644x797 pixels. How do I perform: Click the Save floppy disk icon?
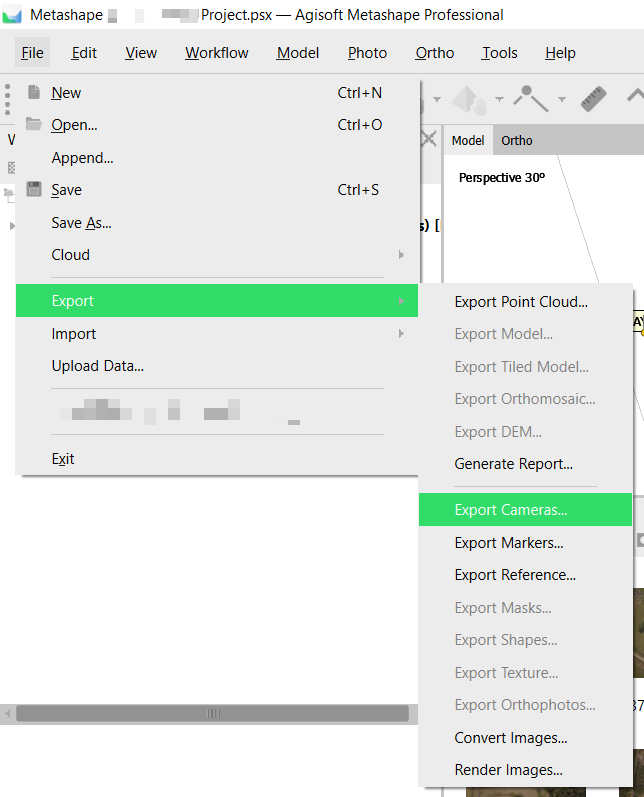[x=34, y=189]
